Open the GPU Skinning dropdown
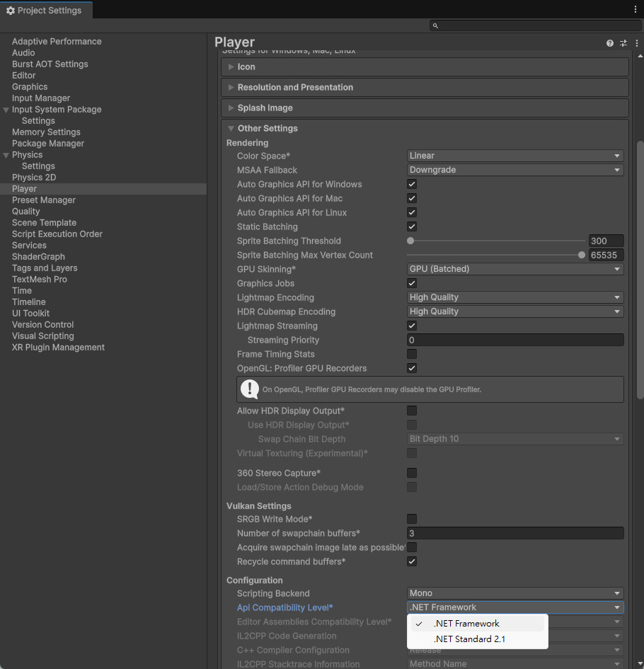644x669 pixels. 515,269
